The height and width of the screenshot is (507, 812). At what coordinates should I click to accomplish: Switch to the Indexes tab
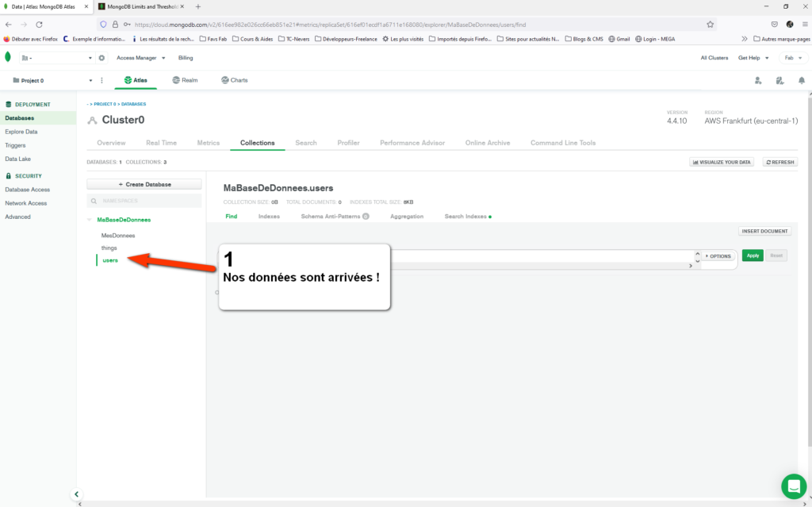[269, 216]
